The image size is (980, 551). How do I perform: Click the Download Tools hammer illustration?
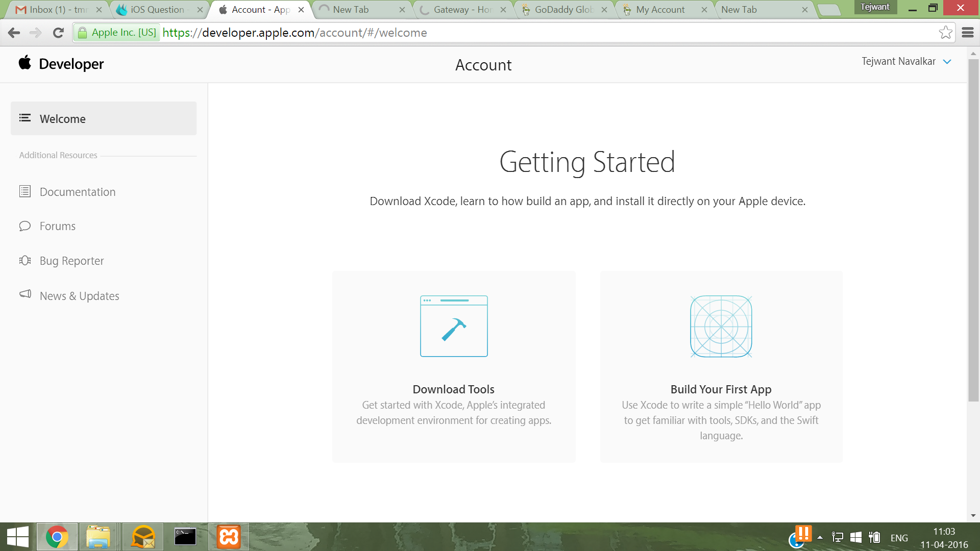coord(453,326)
